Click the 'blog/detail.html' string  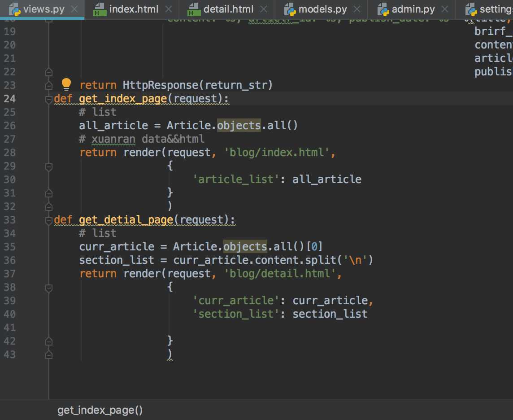(280, 274)
